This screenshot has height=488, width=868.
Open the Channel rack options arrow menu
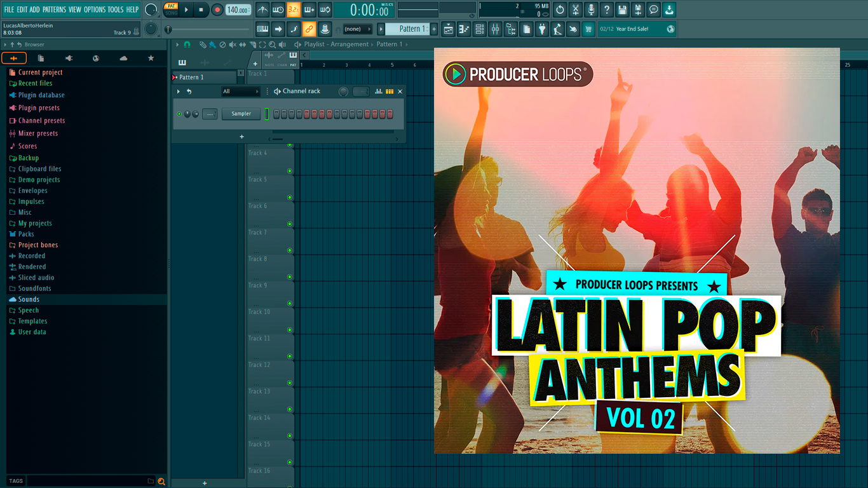click(179, 91)
